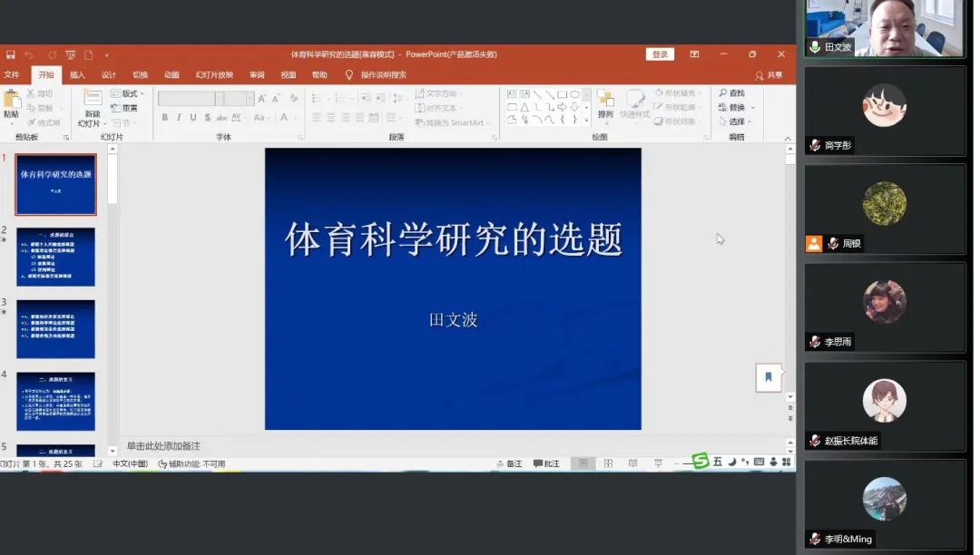Click the Share (共享) button

(x=769, y=75)
